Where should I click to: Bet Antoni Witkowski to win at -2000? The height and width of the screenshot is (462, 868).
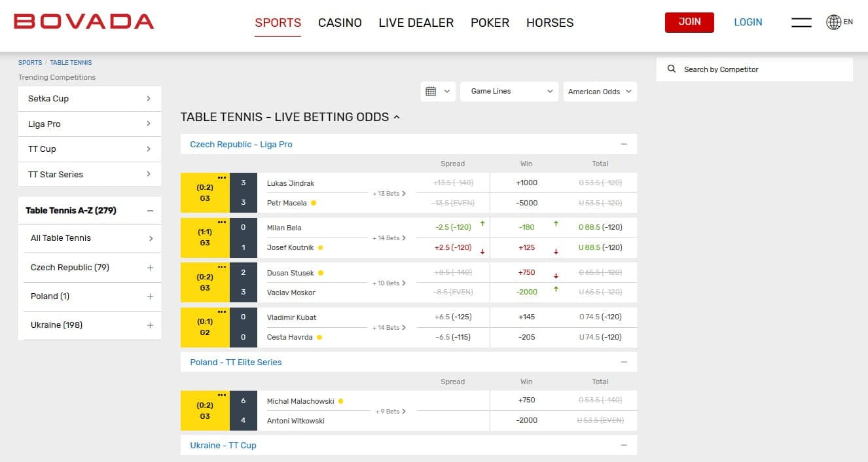[526, 421]
